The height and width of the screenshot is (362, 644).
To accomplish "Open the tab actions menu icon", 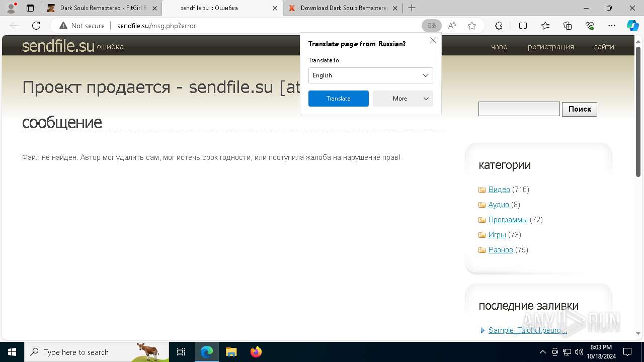I will [x=30, y=8].
